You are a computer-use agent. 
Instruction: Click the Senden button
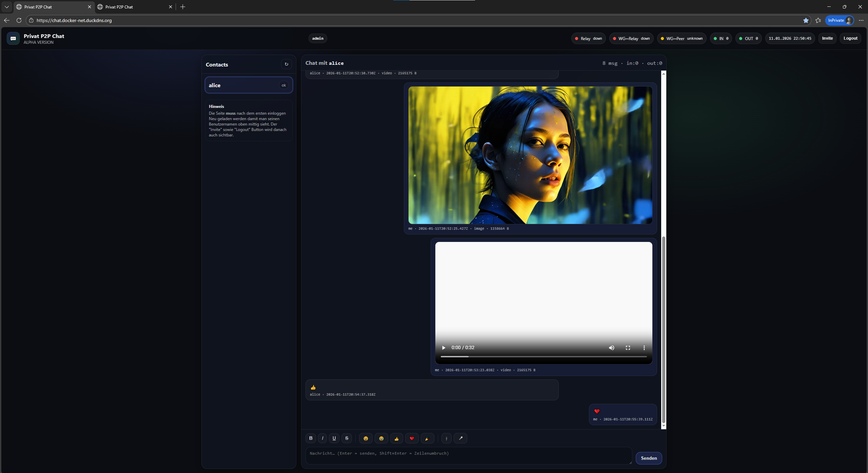[x=648, y=458]
